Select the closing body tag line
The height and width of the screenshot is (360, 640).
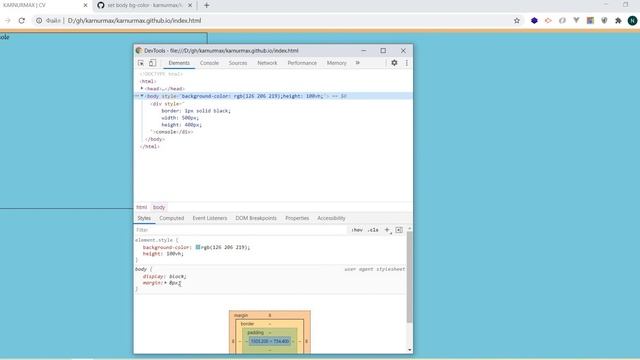[155, 139]
